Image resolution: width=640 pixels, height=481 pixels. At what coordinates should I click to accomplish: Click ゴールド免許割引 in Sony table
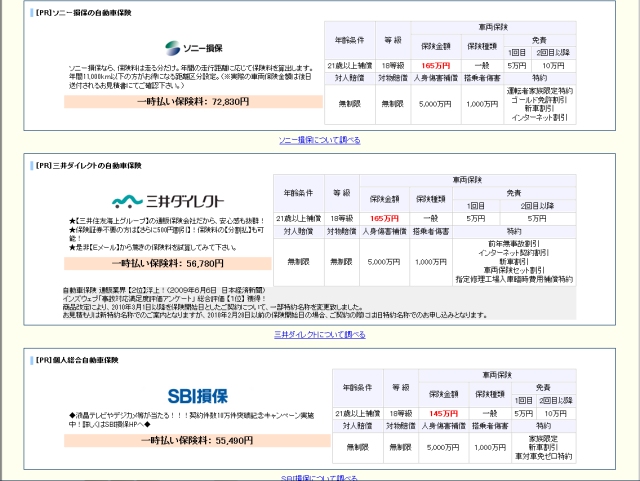point(540,100)
